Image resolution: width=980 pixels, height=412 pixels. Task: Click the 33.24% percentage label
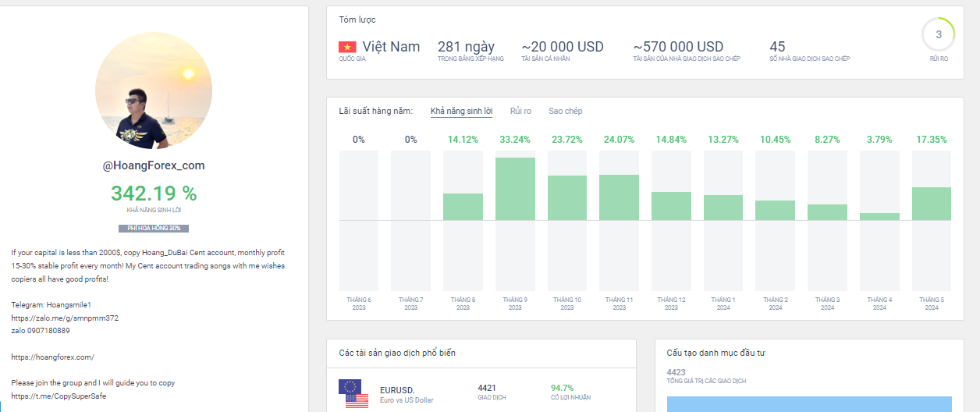515,140
